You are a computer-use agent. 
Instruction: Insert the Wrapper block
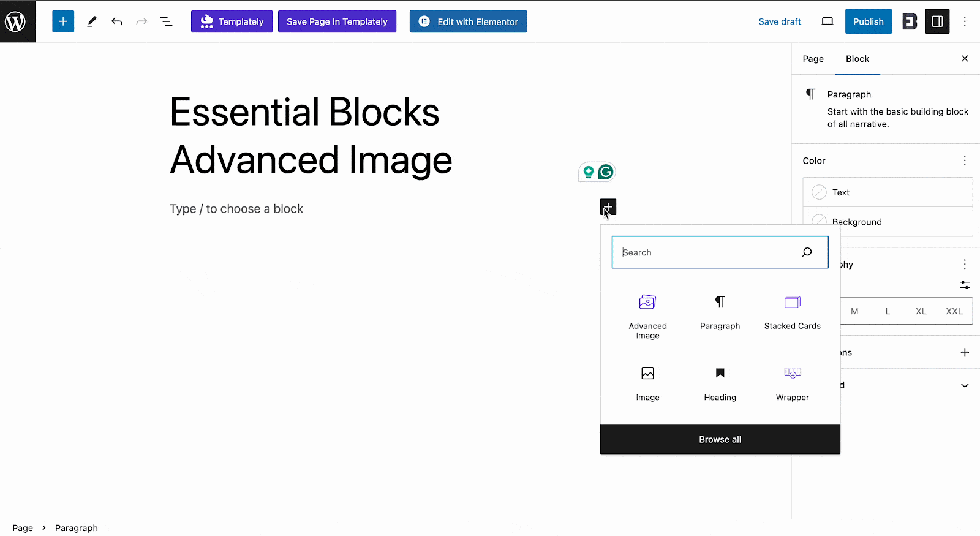(792, 383)
